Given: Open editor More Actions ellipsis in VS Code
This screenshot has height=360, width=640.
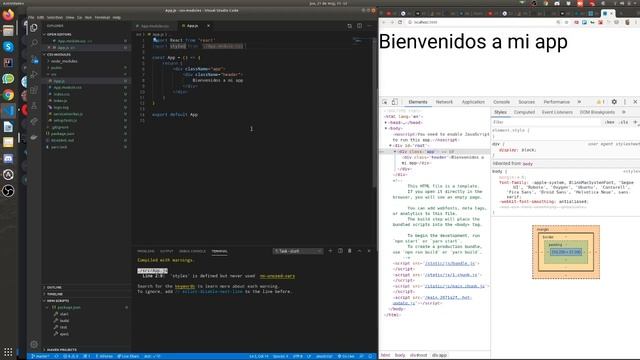Looking at the screenshot, I should click(369, 26).
